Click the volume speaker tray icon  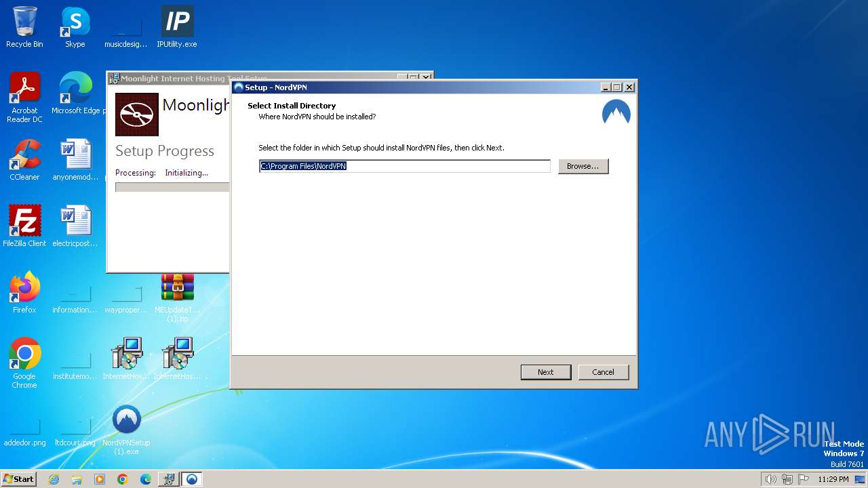(x=770, y=479)
